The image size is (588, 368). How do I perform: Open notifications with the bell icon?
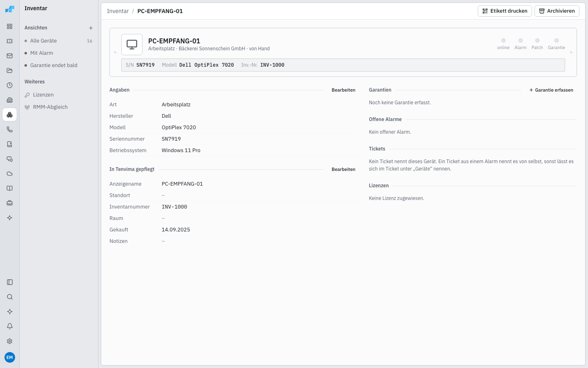point(10,326)
